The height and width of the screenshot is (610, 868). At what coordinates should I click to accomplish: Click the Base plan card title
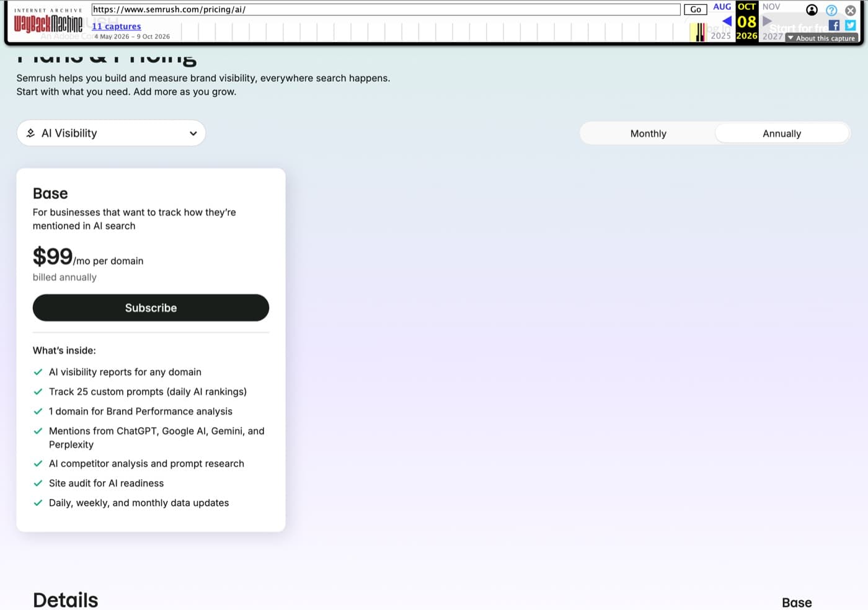(50, 193)
